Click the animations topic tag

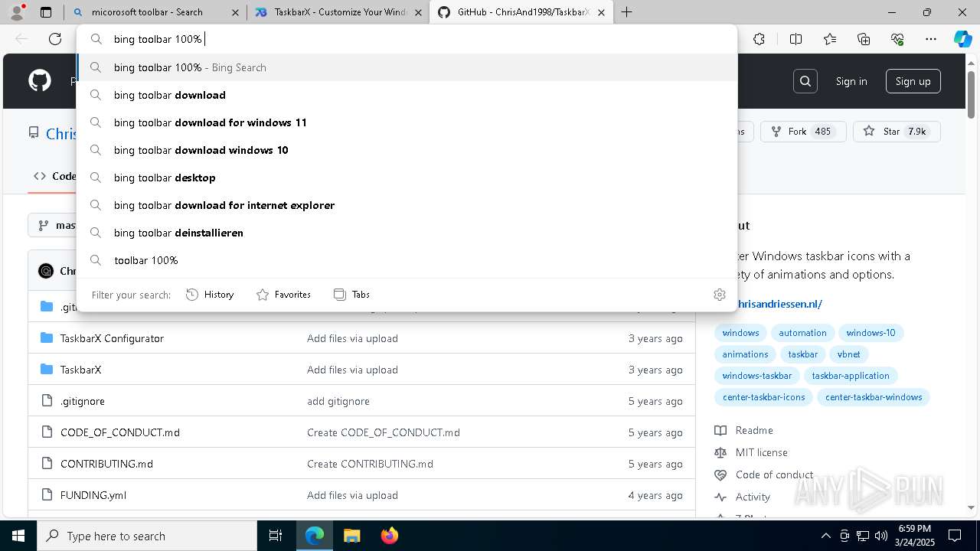(745, 354)
